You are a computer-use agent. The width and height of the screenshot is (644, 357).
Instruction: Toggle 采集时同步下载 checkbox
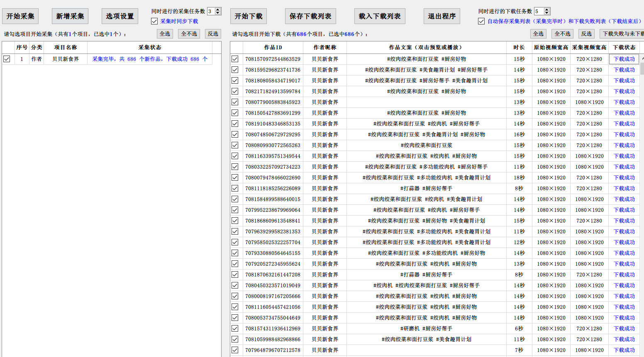coord(155,21)
